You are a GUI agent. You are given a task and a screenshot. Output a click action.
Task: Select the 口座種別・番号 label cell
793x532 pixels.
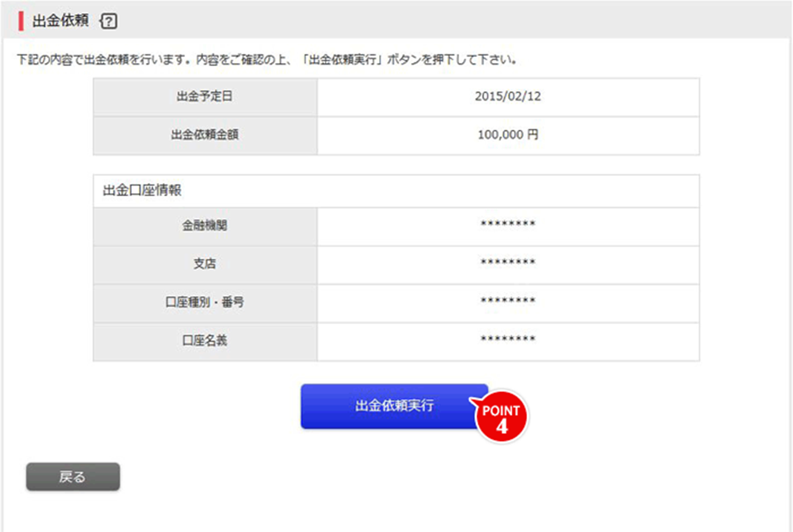pyautogui.click(x=205, y=302)
